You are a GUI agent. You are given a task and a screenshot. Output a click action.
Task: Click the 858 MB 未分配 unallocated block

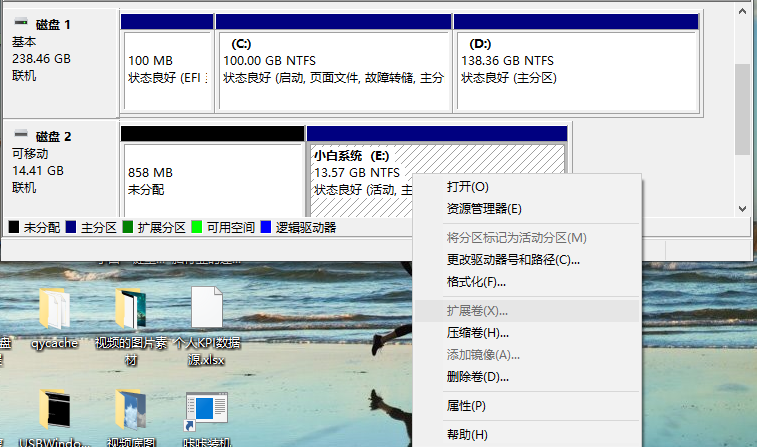[211, 180]
